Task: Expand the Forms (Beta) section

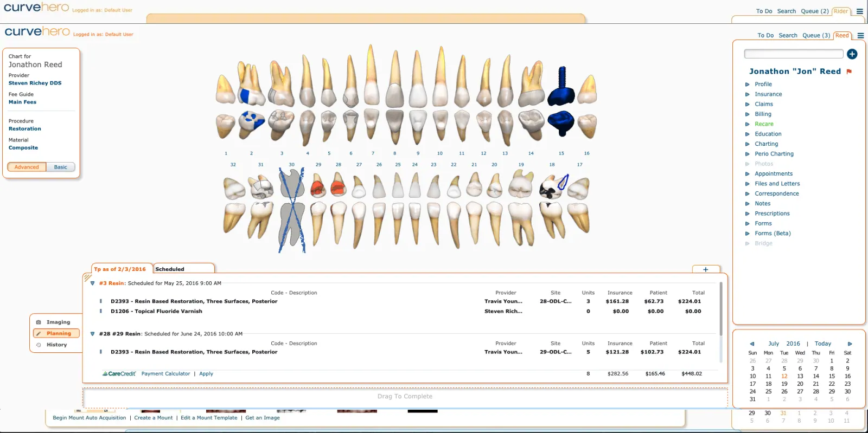Action: click(x=747, y=234)
